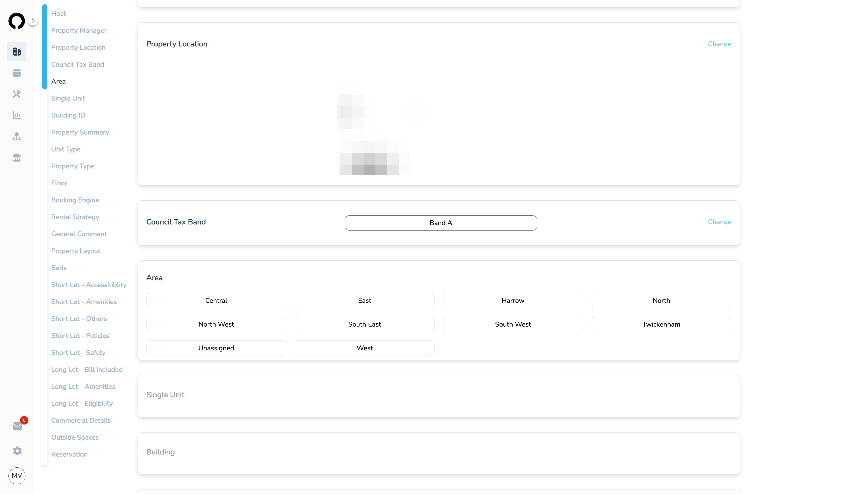Jump to Short Let - Accessitiblity section
This screenshot has width=868, height=494.
[x=89, y=285]
